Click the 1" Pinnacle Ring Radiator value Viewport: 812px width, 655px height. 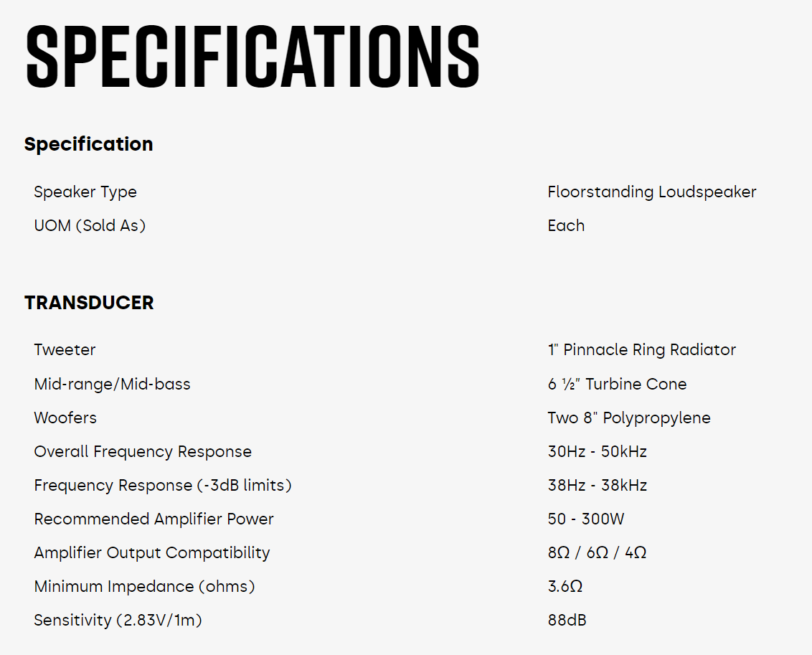click(641, 350)
